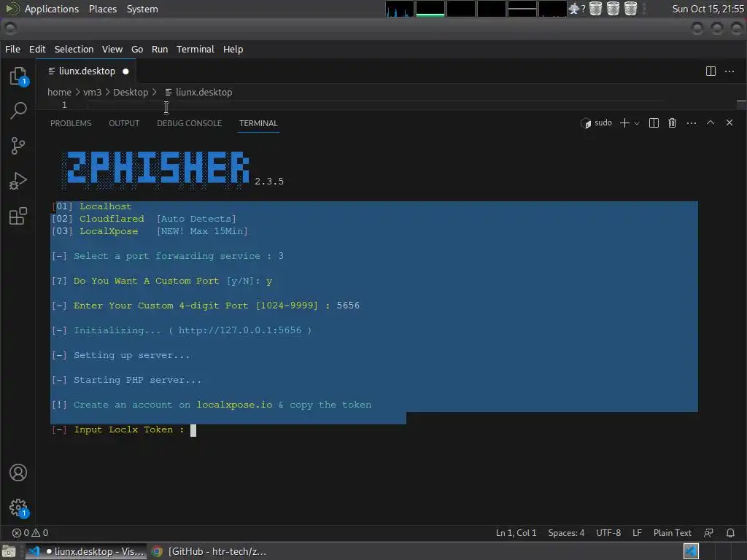Image resolution: width=747 pixels, height=560 pixels.
Task: Click Ln 1, Col 1 status item
Action: click(516, 532)
